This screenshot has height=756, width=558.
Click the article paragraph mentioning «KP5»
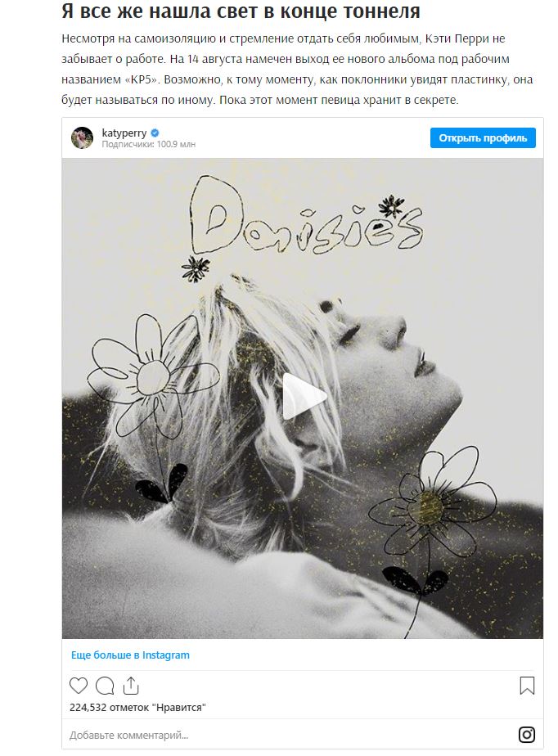tap(297, 69)
